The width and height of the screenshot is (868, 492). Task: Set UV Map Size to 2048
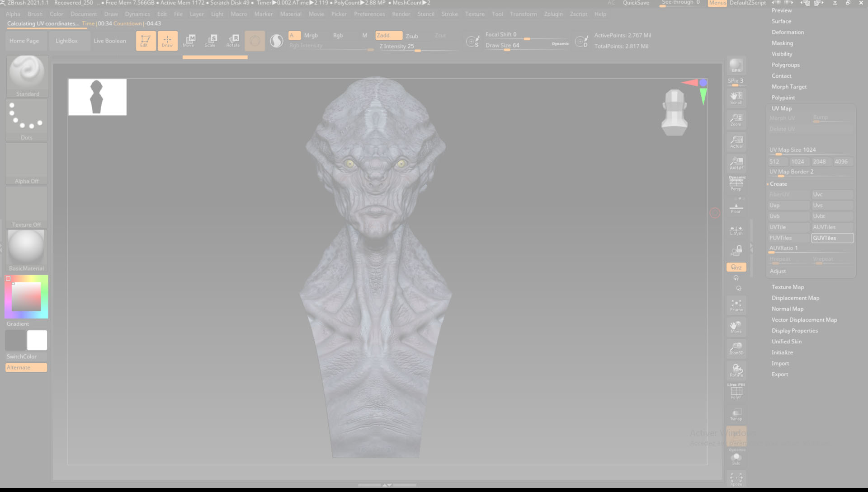[x=819, y=161]
